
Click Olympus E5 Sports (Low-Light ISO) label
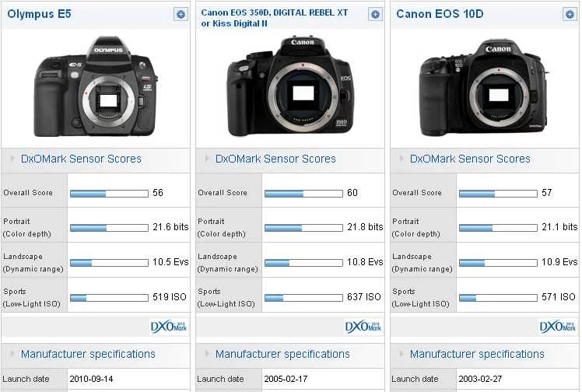click(32, 298)
